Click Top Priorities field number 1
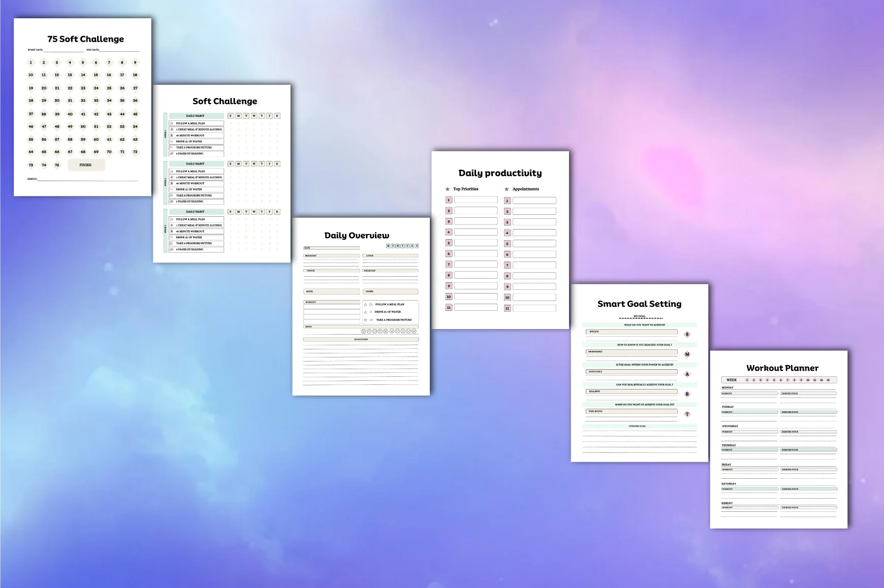Viewport: 884px width, 588px height. click(476, 200)
